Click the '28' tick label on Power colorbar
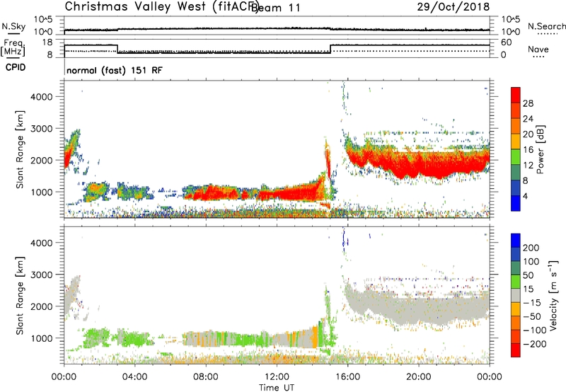 click(528, 103)
